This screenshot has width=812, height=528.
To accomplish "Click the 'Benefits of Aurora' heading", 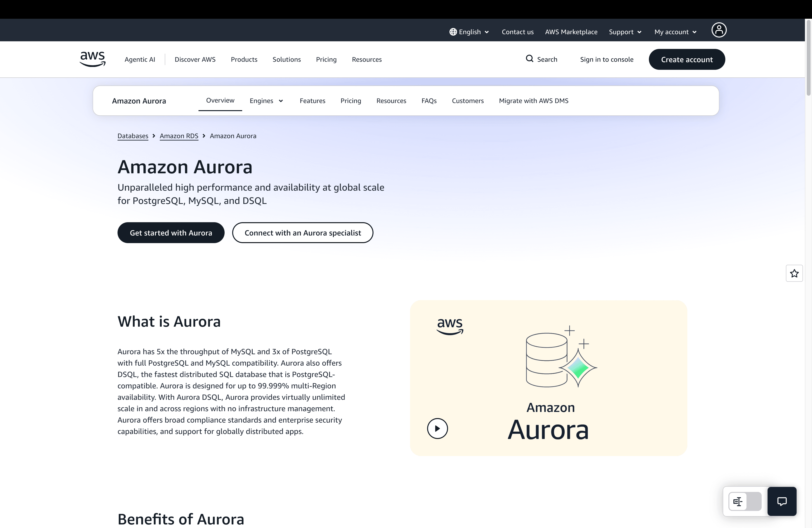I will click(x=181, y=519).
